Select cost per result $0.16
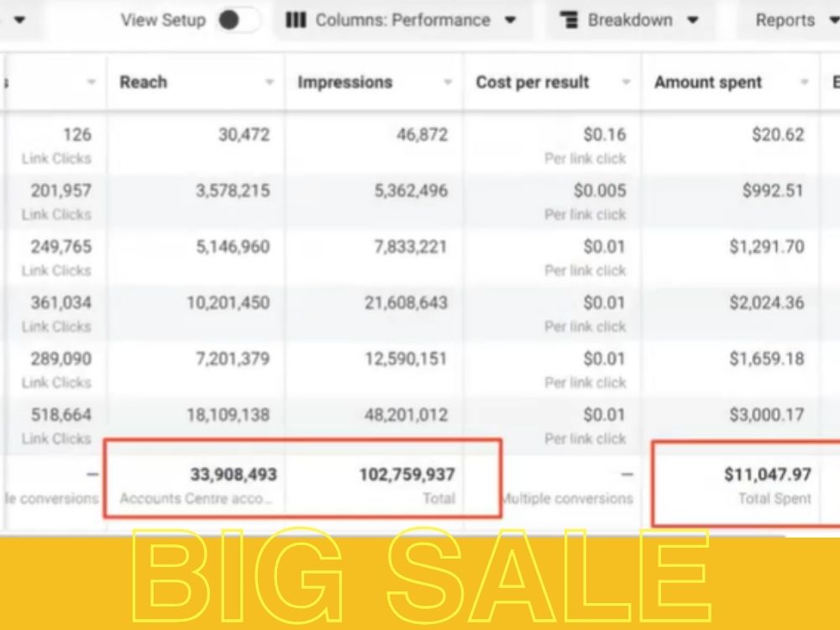 coord(604,134)
